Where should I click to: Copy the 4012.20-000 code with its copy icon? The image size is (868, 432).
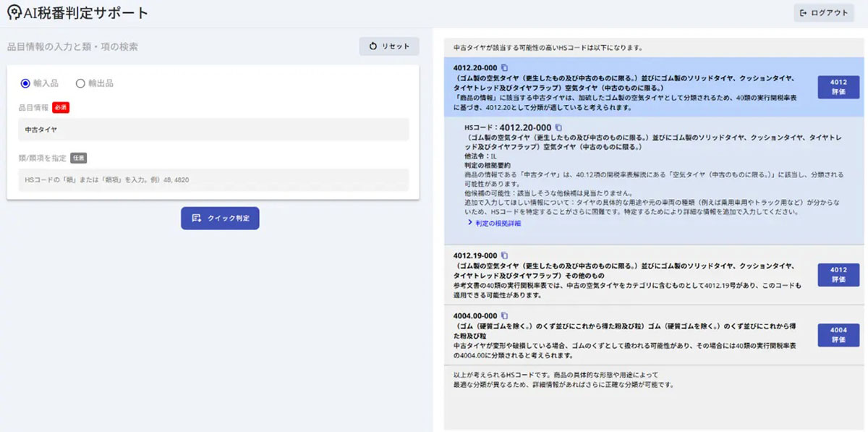click(x=505, y=68)
